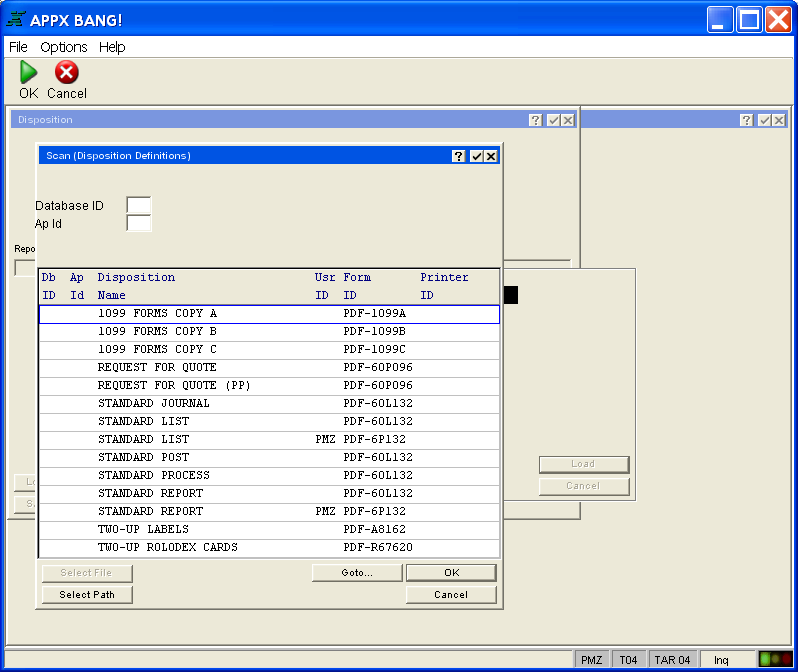Click the Ap Id input field
The width and height of the screenshot is (798, 672).
(138, 223)
